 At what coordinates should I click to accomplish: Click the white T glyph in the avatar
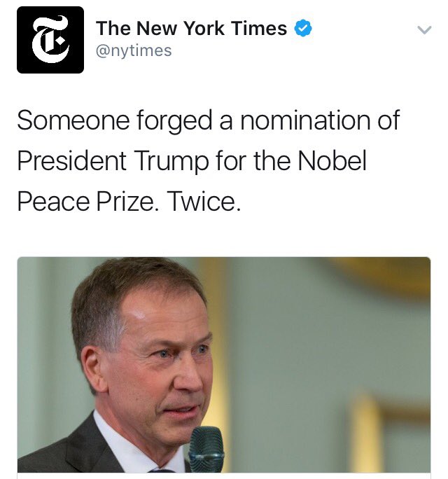tap(50, 40)
